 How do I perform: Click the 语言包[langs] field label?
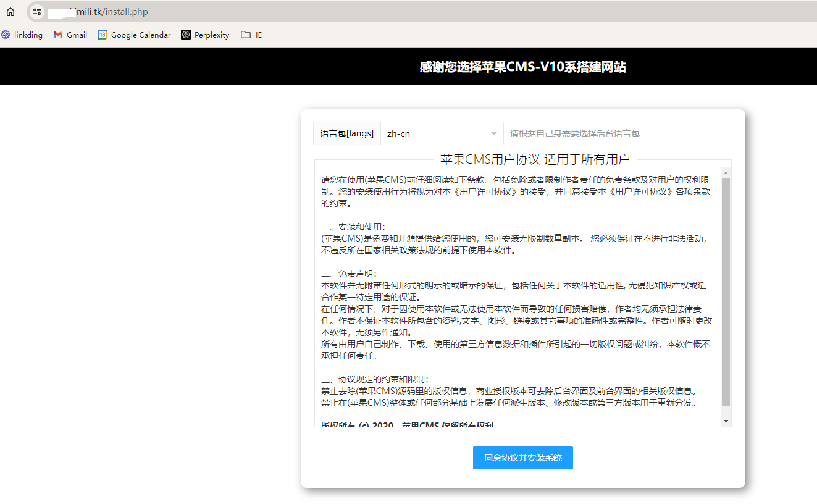[x=346, y=133]
